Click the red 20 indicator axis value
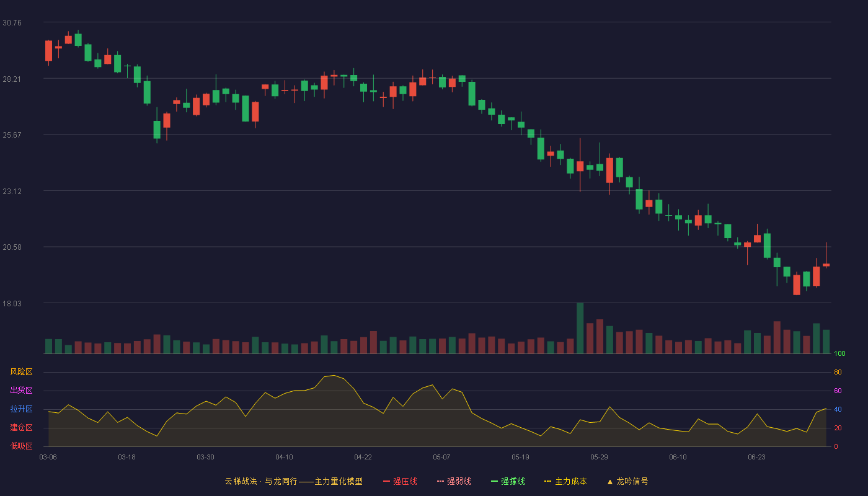 click(838, 428)
